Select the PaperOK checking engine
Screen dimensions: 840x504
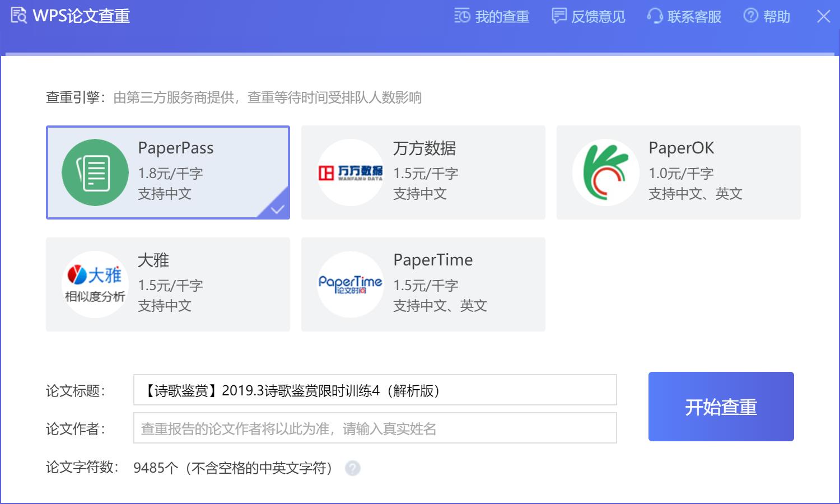tap(679, 172)
